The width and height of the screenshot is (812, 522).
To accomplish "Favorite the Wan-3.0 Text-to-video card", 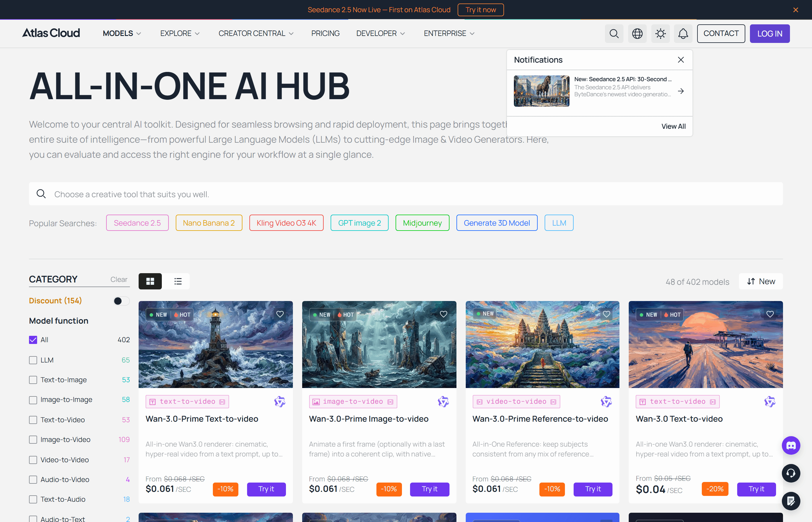I will [770, 314].
